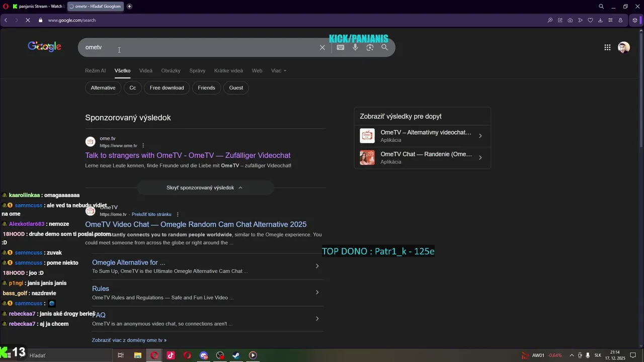Screen dimensions: 644x362
Task: Open the Opera profile icon
Action: pos(620,20)
